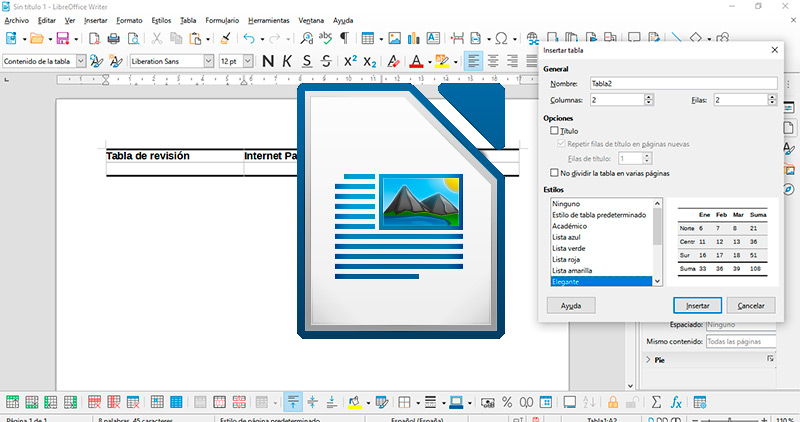Toggle formatting marks (pilcrow)

(x=345, y=38)
